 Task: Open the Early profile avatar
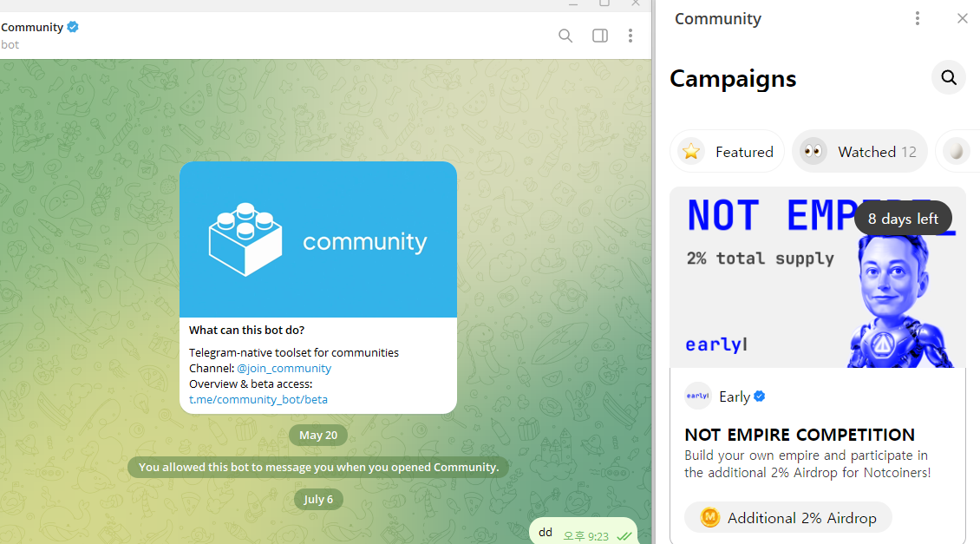(698, 396)
